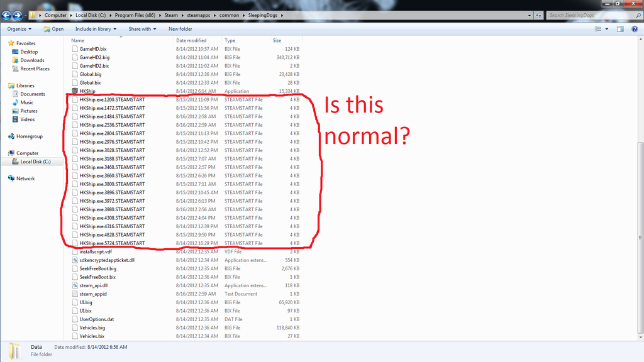The width and height of the screenshot is (644, 362).
Task: Open the Music library
Action: (26, 102)
